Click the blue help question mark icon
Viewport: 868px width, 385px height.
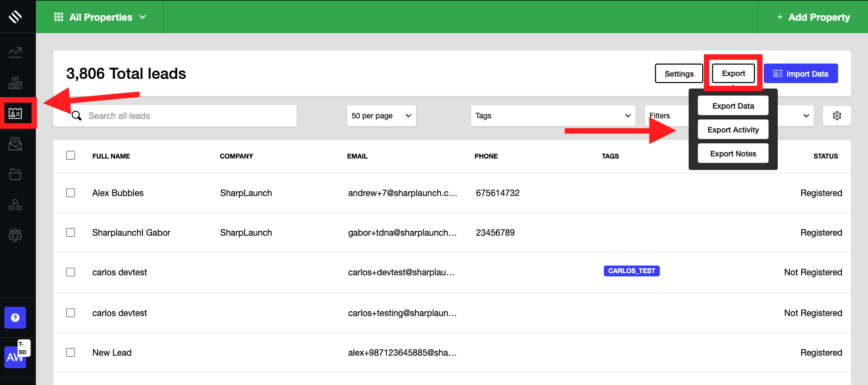pyautogui.click(x=15, y=318)
